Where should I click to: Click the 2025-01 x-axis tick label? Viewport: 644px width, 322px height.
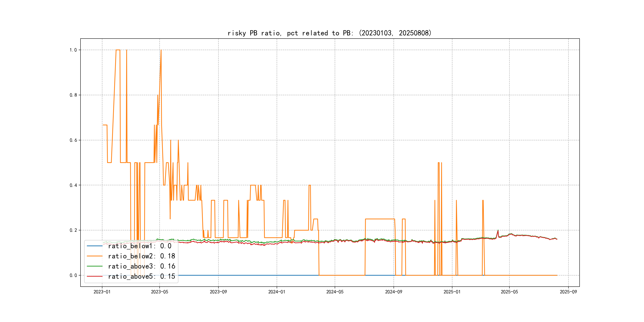pos(452,292)
